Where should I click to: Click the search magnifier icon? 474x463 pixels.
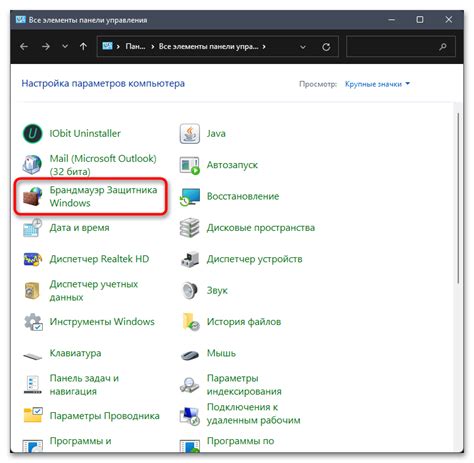tap(443, 47)
